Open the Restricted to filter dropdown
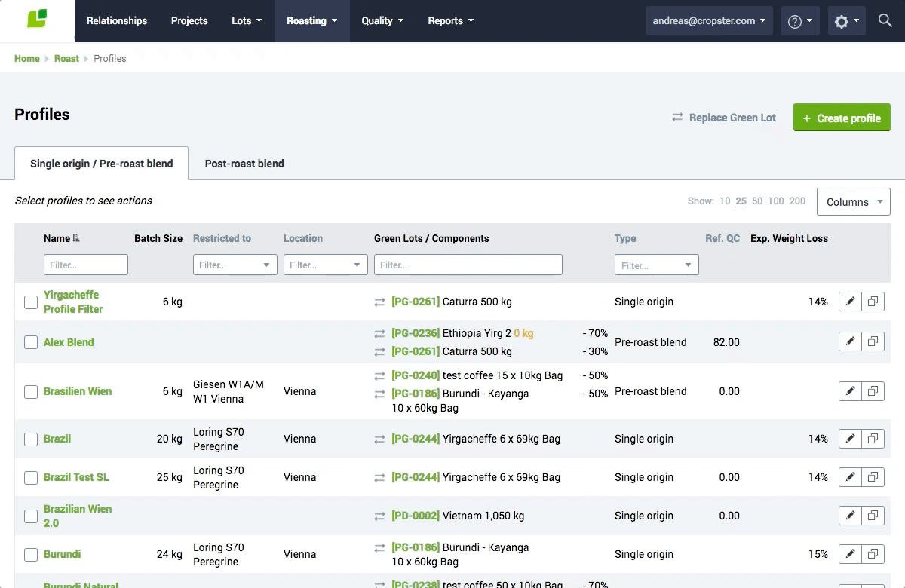Image resolution: width=905 pixels, height=588 pixels. point(235,265)
